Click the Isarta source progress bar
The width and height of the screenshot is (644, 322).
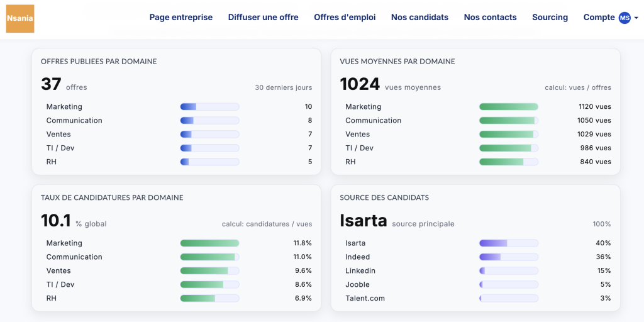(508, 243)
